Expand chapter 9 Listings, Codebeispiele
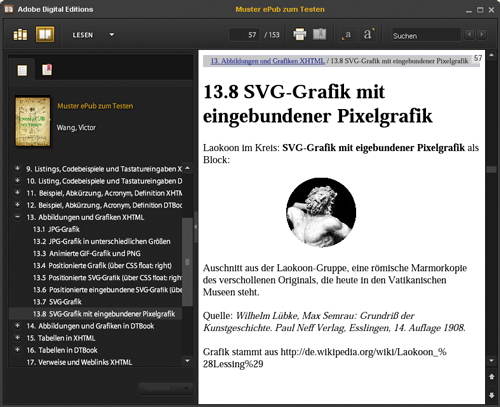 pyautogui.click(x=17, y=168)
